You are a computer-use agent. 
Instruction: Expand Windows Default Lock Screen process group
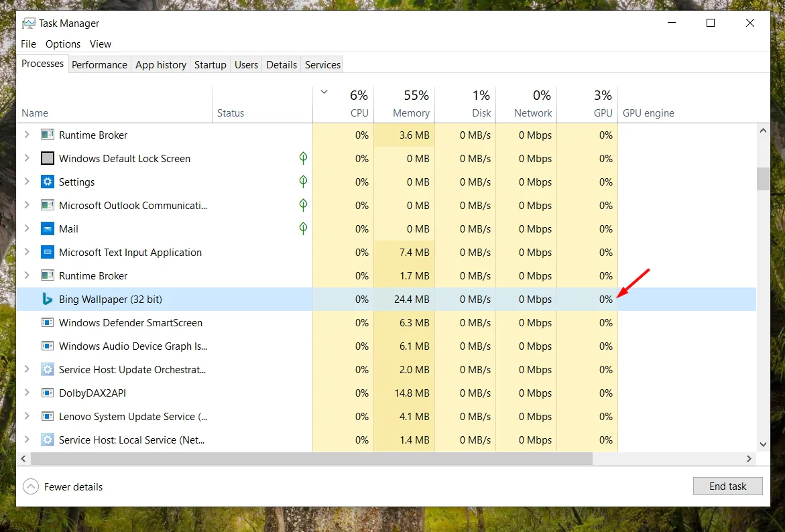coord(27,158)
